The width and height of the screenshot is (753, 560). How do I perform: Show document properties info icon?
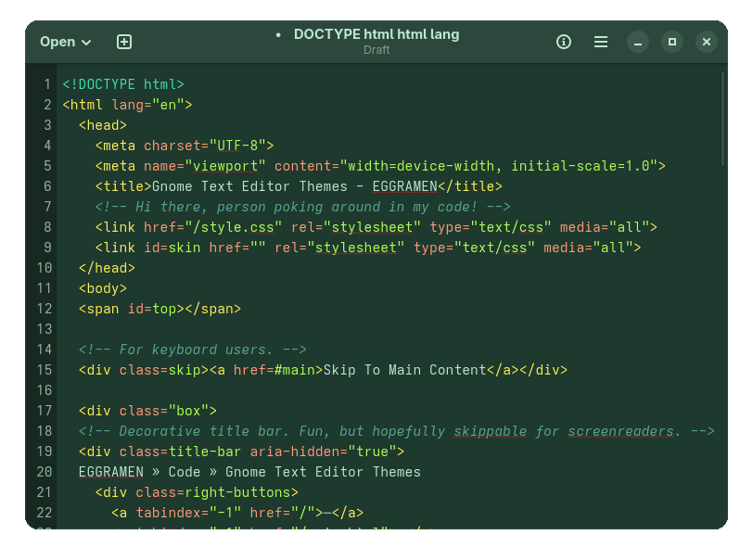563,42
